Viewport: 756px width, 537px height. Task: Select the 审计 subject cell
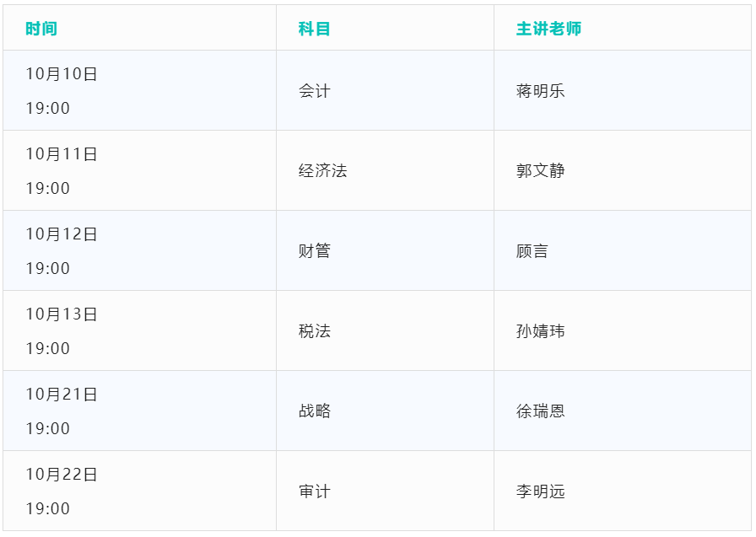tap(314, 491)
